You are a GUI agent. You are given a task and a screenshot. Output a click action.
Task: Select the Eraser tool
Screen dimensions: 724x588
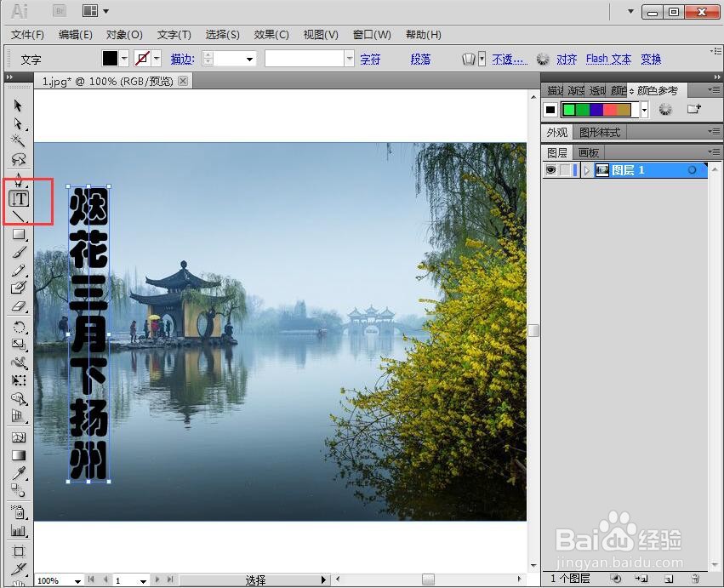pos(19,306)
